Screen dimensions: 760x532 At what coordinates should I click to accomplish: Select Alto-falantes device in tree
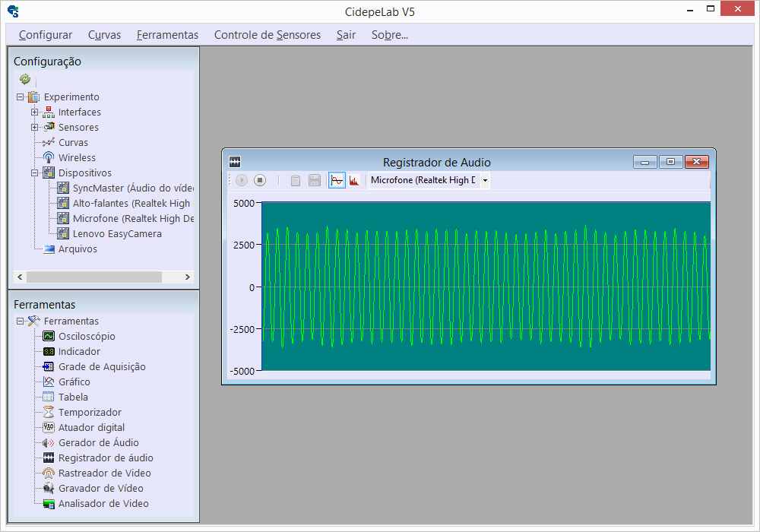[131, 203]
